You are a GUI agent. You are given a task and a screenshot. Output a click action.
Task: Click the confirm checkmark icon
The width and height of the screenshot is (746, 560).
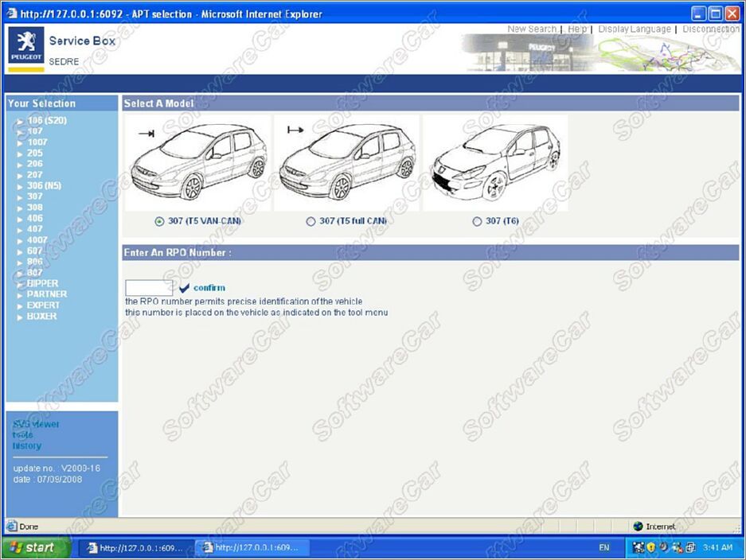(185, 288)
